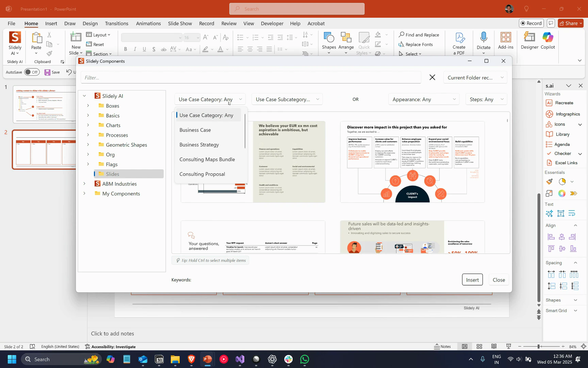588x368 pixels.
Task: Select Business Strategy from the category list
Action: [199, 145]
